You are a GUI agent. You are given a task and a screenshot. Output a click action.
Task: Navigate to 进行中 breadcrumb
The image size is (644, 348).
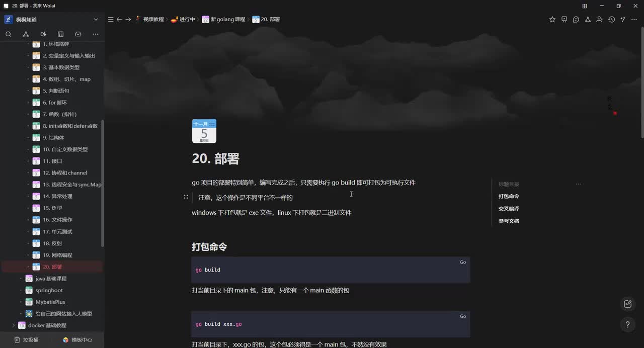(x=183, y=19)
